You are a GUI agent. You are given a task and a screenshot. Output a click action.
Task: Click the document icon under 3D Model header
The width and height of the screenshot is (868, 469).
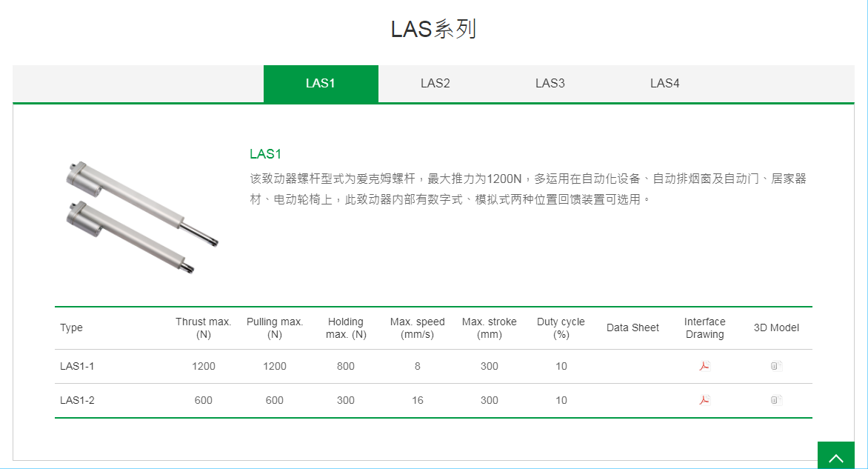pos(775,366)
